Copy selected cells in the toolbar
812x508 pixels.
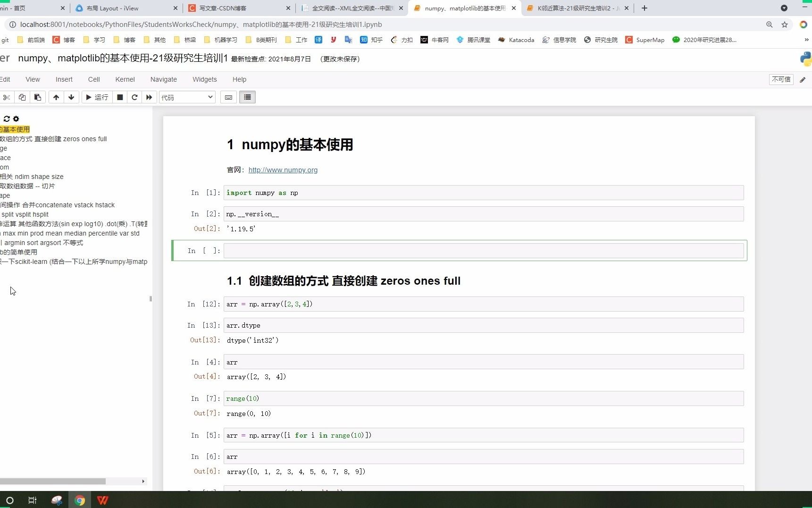pyautogui.click(x=22, y=97)
